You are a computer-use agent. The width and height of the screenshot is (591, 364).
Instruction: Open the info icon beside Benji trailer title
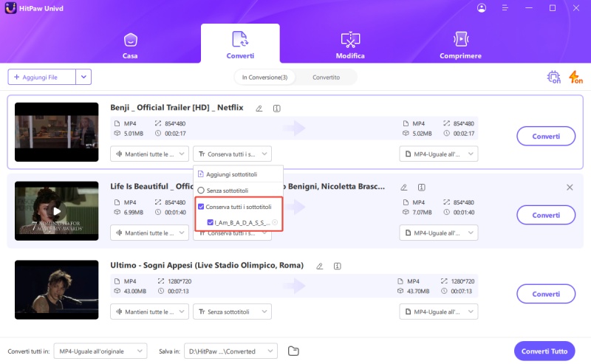pyautogui.click(x=276, y=108)
